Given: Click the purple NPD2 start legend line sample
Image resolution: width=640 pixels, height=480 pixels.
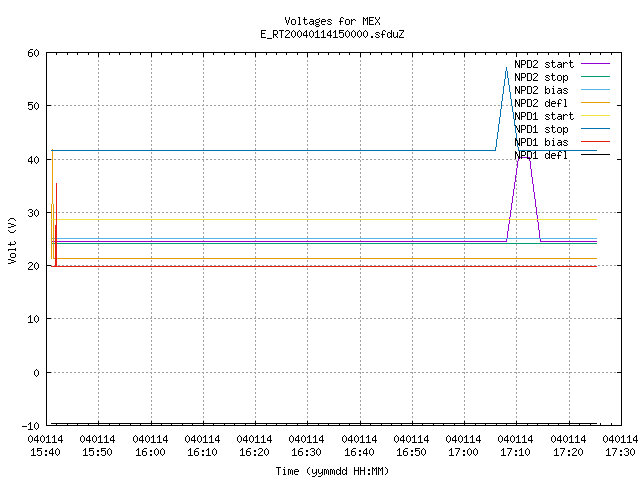Looking at the screenshot, I should (595, 64).
